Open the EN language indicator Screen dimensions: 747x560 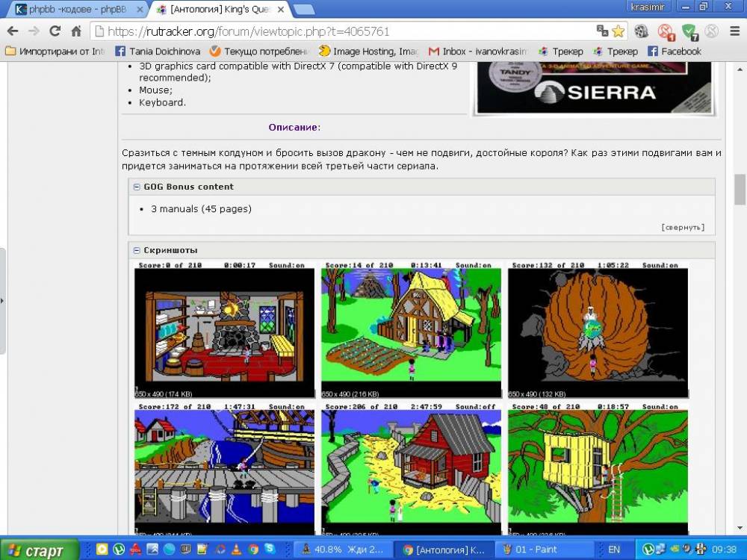coord(614,550)
